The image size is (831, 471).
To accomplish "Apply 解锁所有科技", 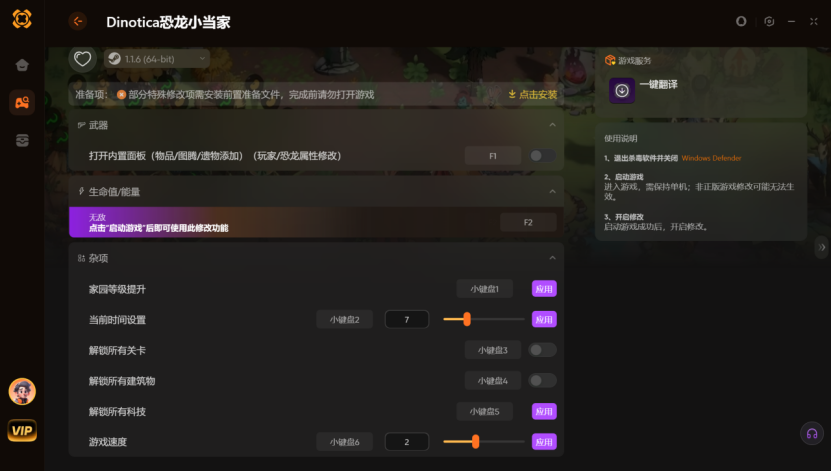I will [544, 411].
